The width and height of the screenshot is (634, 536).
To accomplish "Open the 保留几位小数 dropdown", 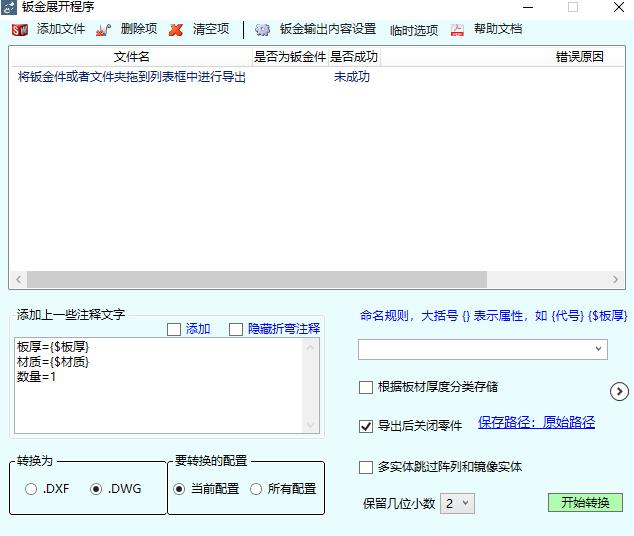I will [x=457, y=503].
